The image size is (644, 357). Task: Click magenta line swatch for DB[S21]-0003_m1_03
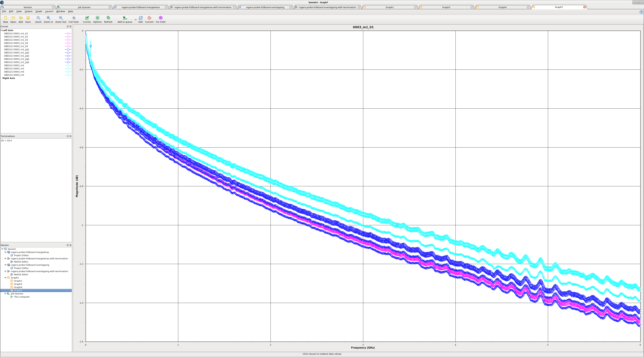pos(68,40)
